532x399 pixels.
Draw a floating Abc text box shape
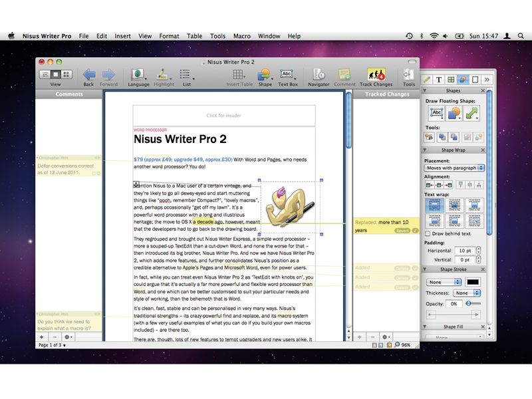436,113
